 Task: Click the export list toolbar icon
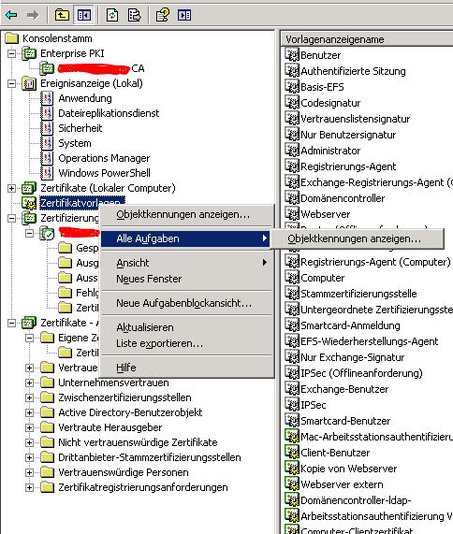[134, 15]
